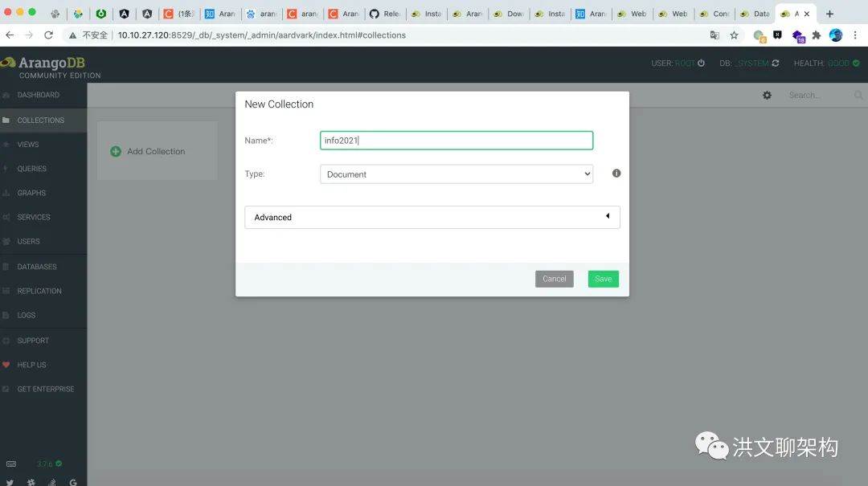
Task: Cancel the New Collection dialog
Action: (x=554, y=279)
